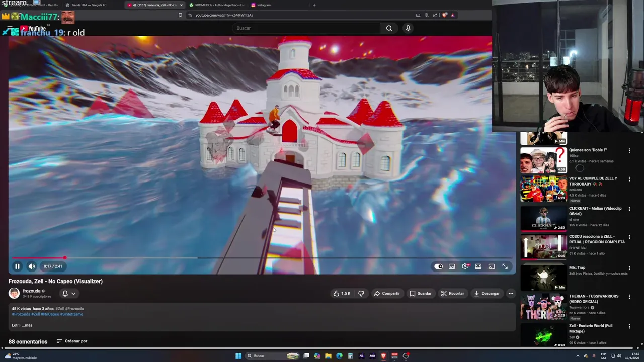Open the Mix: Trap playlist thumbnail
Viewport: 644px width, 362px height.
(x=543, y=277)
